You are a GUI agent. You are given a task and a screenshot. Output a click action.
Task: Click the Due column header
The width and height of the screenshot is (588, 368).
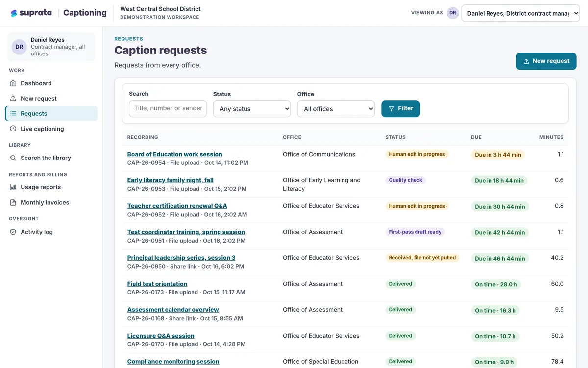[x=476, y=137]
